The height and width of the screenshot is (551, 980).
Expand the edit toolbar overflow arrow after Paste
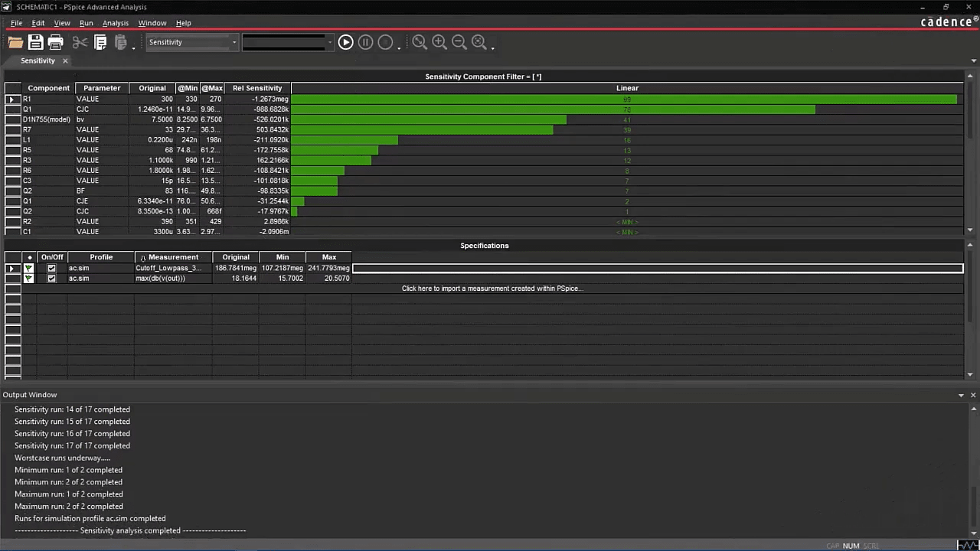(x=134, y=47)
